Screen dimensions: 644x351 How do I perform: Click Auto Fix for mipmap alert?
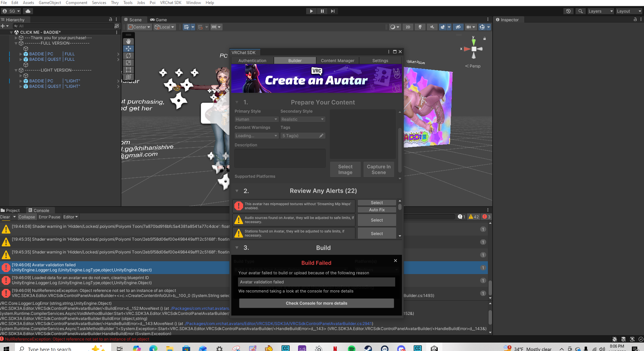[377, 210]
